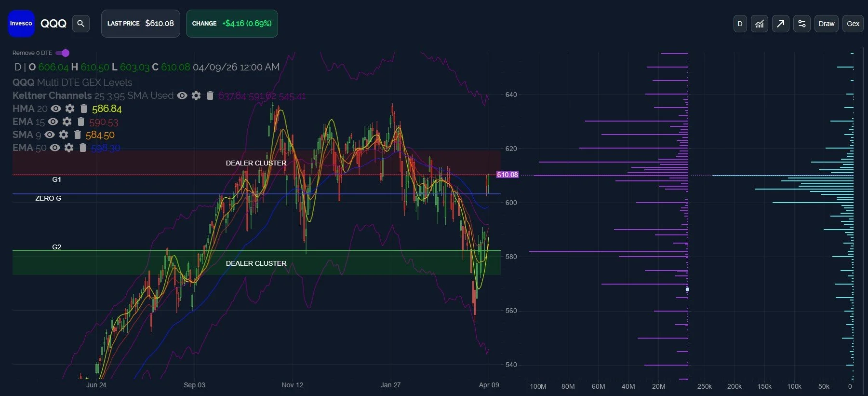Hide the EMA 15 indicator
The width and height of the screenshot is (868, 396).
53,122
